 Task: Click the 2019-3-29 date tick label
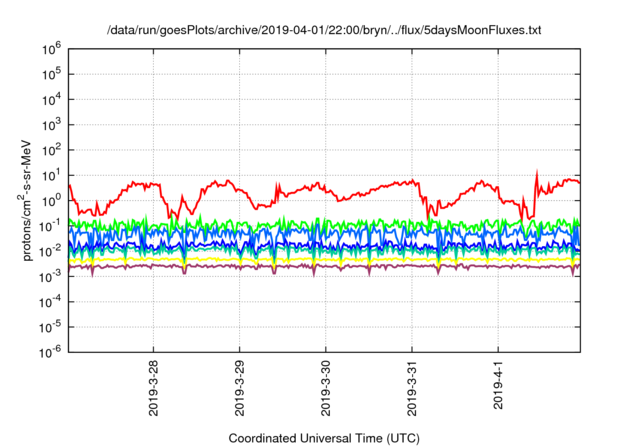(240, 388)
